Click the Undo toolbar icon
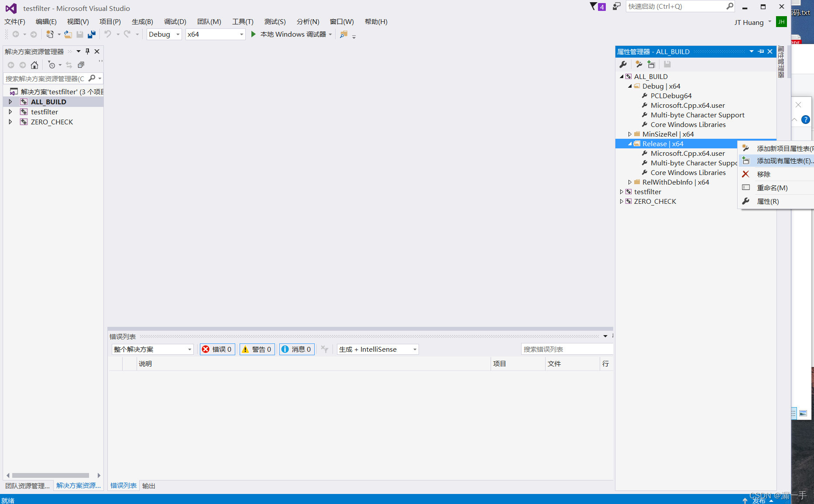The image size is (814, 504). 108,34
